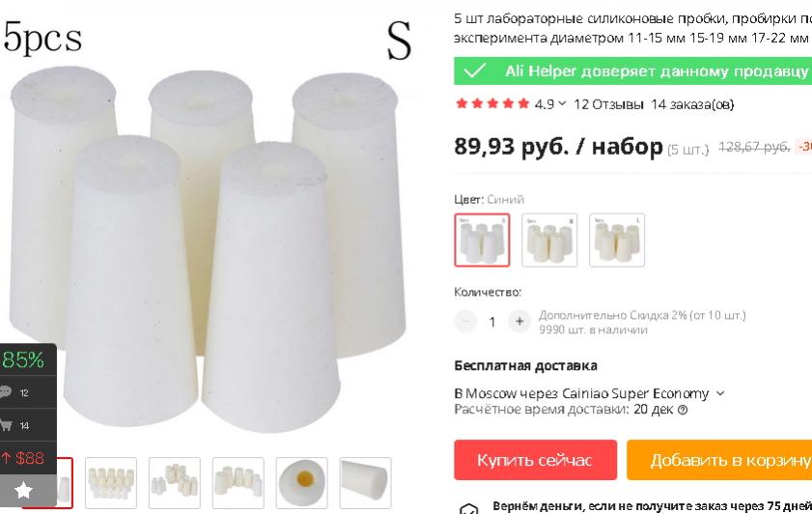
Task: Expand the 4.9 rating dropdown chevron
Action: (562, 103)
